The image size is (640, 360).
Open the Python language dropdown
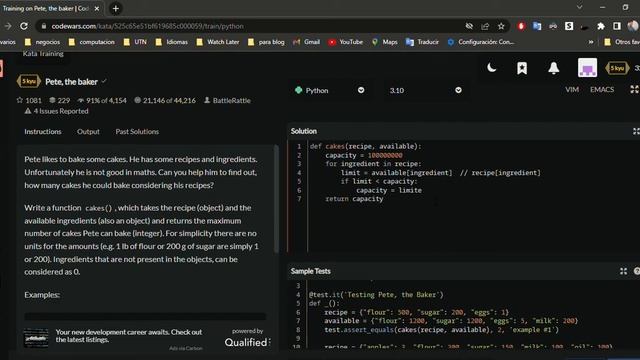coord(329,90)
